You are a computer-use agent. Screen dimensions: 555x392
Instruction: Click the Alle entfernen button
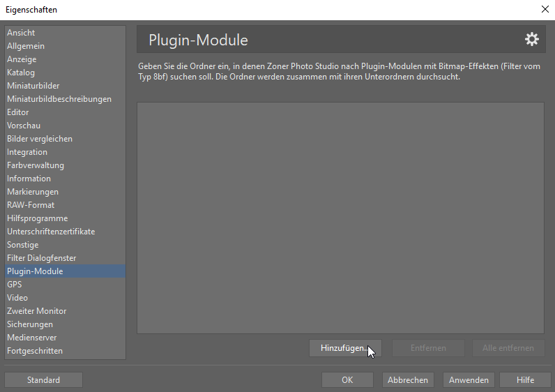pos(508,348)
